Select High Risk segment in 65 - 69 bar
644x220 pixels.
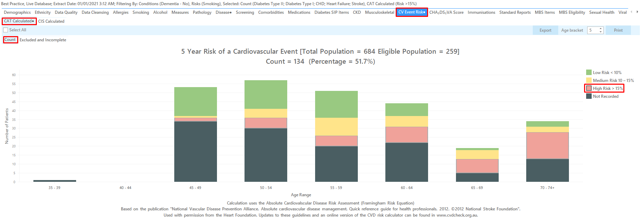point(477,166)
